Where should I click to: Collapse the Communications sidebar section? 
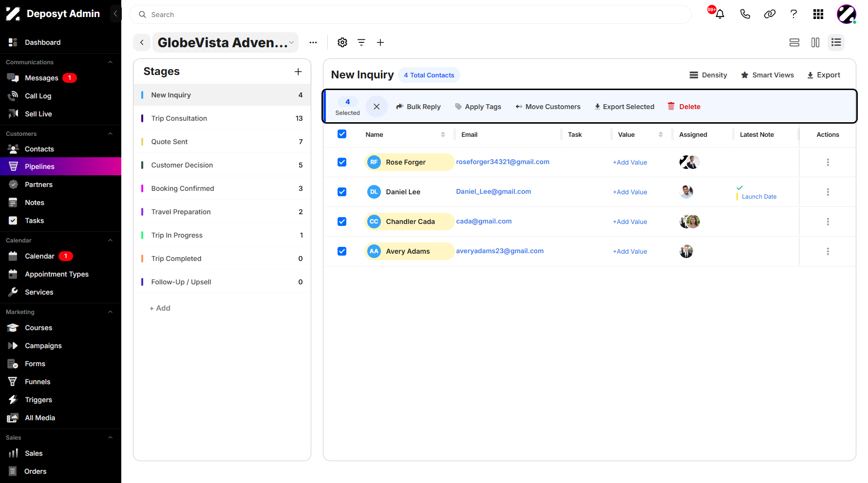tap(110, 62)
